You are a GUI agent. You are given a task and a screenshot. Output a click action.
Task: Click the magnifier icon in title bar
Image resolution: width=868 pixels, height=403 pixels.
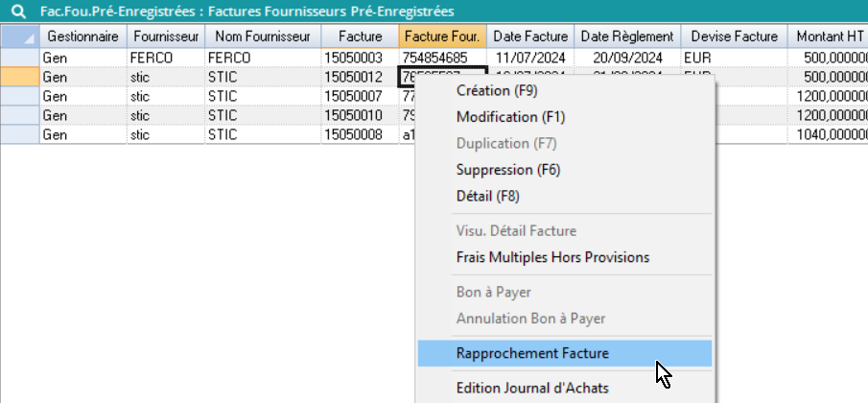(x=13, y=12)
